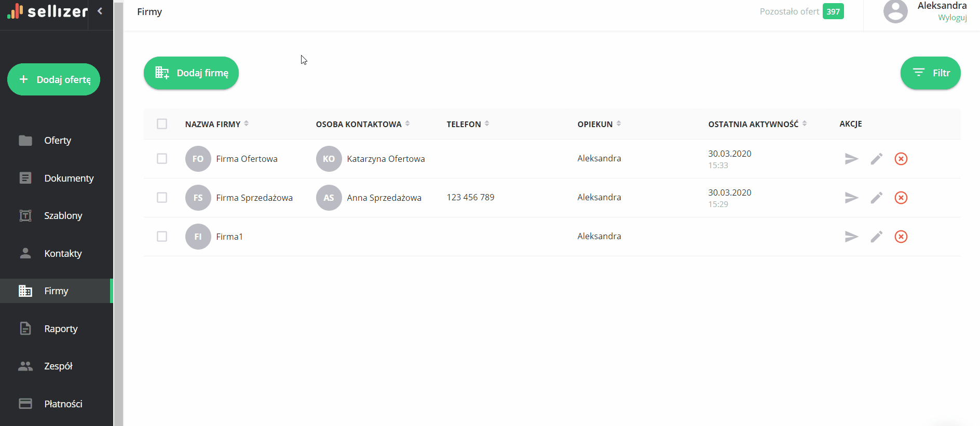The image size is (980, 426).
Task: Open Oferty in the sidebar menu
Action: (x=57, y=141)
